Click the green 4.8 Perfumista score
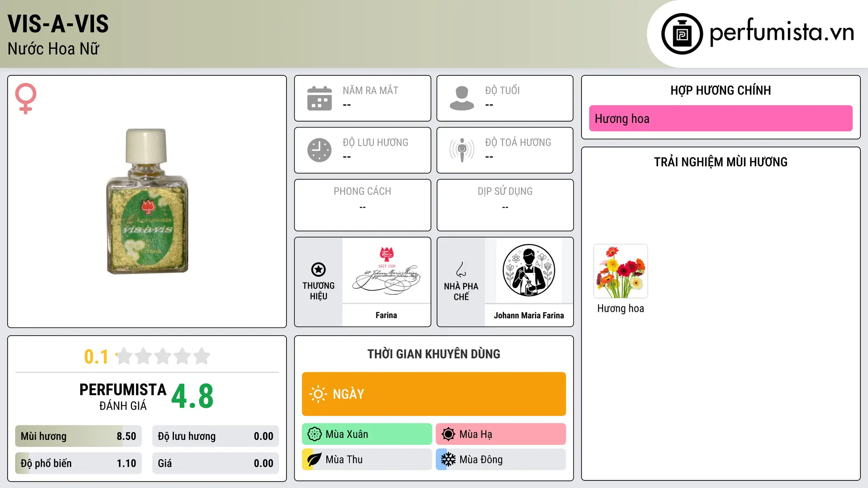 [x=192, y=396]
